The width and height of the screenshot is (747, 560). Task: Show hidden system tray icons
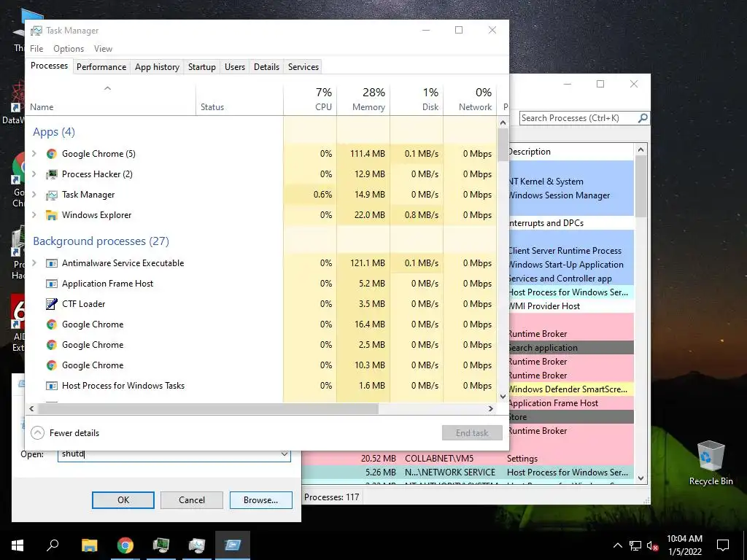[617, 545]
